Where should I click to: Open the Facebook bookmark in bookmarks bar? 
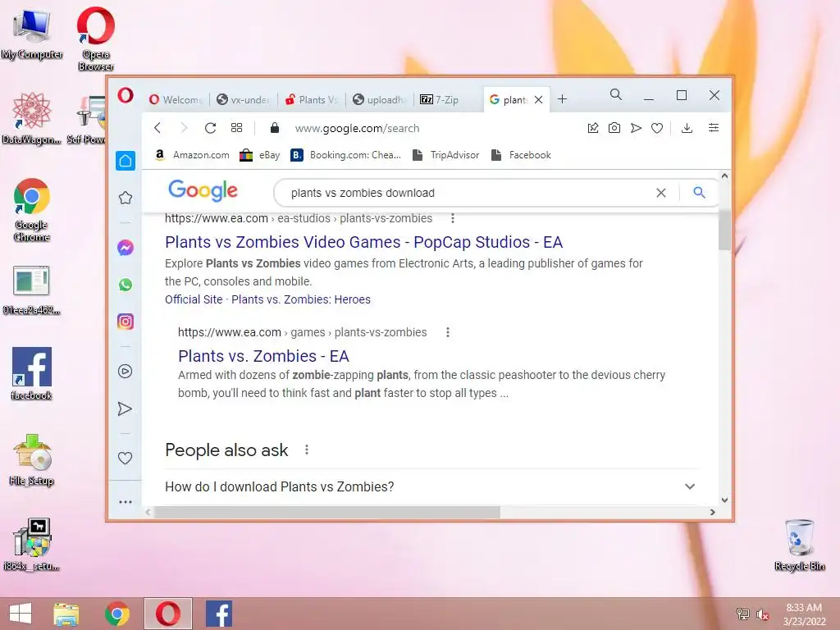pos(521,155)
